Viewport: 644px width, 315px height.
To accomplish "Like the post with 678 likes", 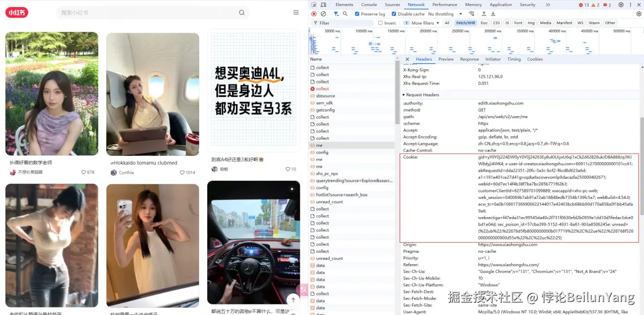I will pyautogui.click(x=84, y=172).
